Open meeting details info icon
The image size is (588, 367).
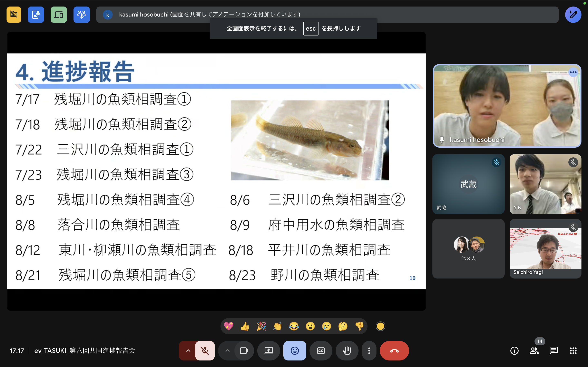coord(514,350)
